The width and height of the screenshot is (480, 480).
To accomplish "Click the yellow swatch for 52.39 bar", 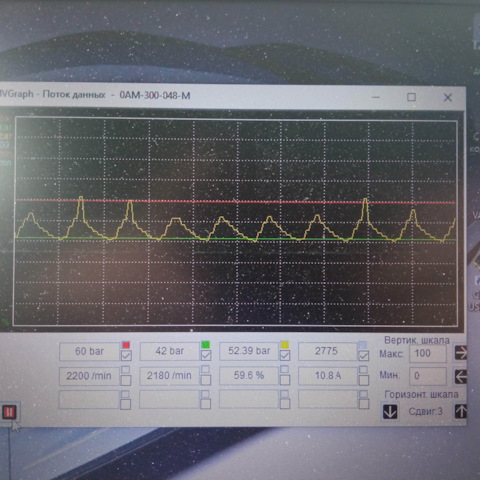I will pyautogui.click(x=285, y=345).
